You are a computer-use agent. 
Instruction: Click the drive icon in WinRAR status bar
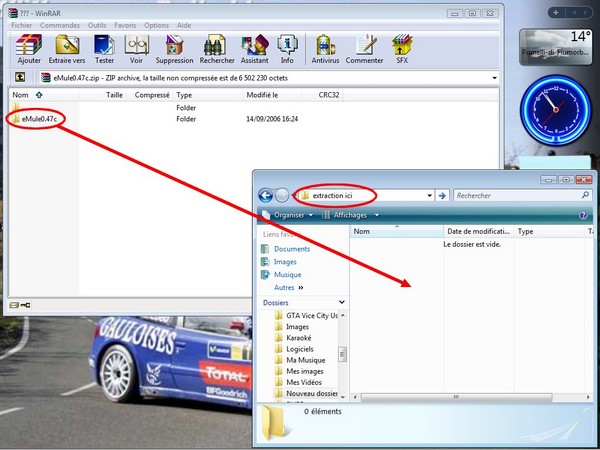(x=14, y=305)
